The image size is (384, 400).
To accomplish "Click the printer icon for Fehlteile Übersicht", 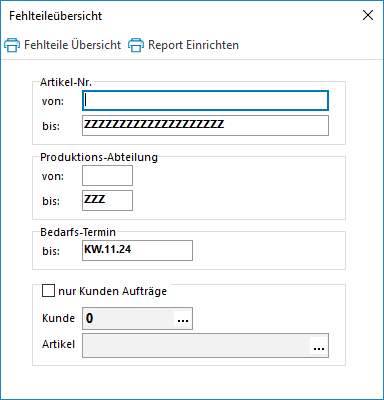I will click(x=12, y=45).
